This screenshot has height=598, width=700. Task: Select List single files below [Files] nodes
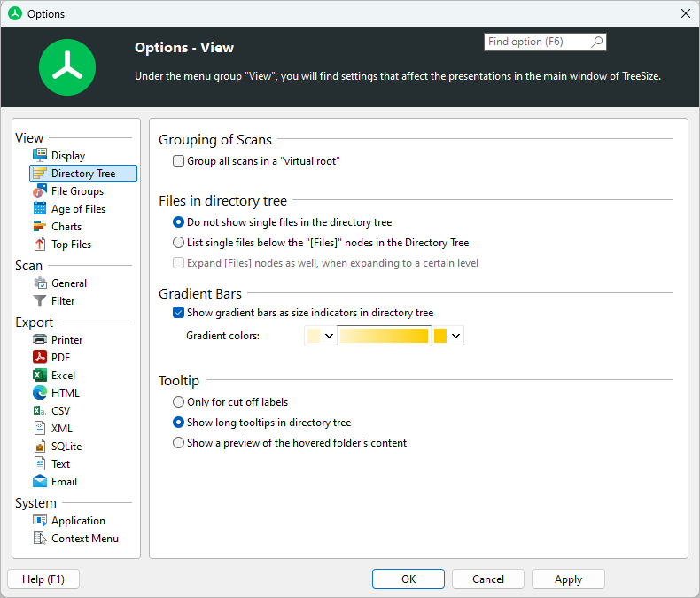coord(178,243)
